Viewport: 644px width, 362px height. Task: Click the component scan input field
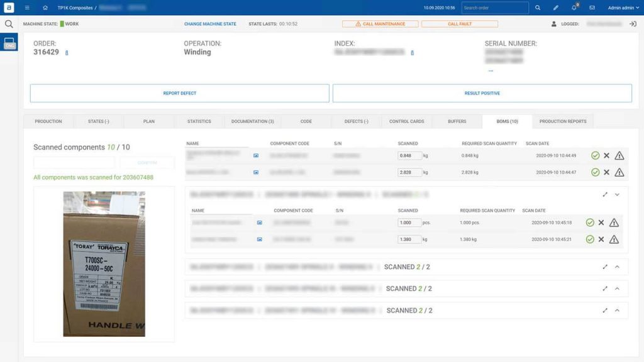tap(74, 163)
